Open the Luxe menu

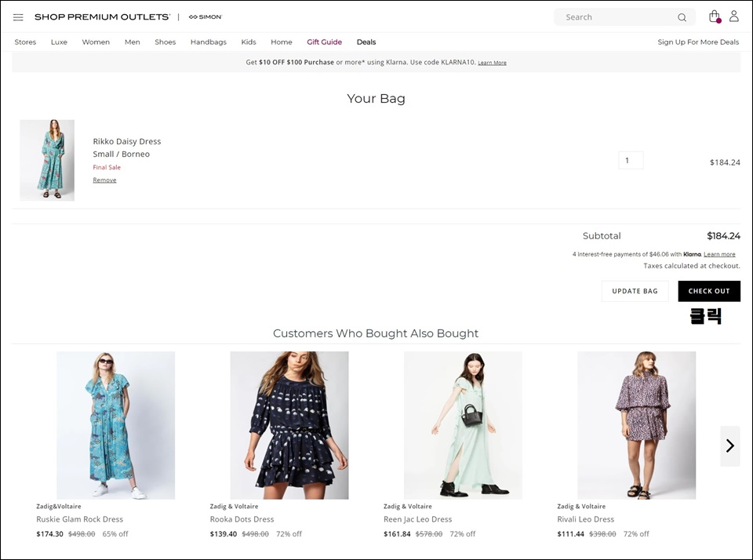59,42
